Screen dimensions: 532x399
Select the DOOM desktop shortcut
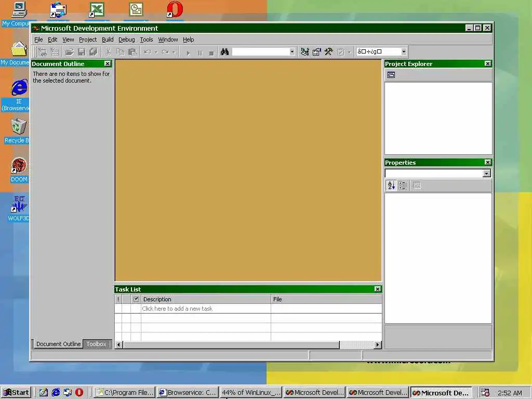19,170
